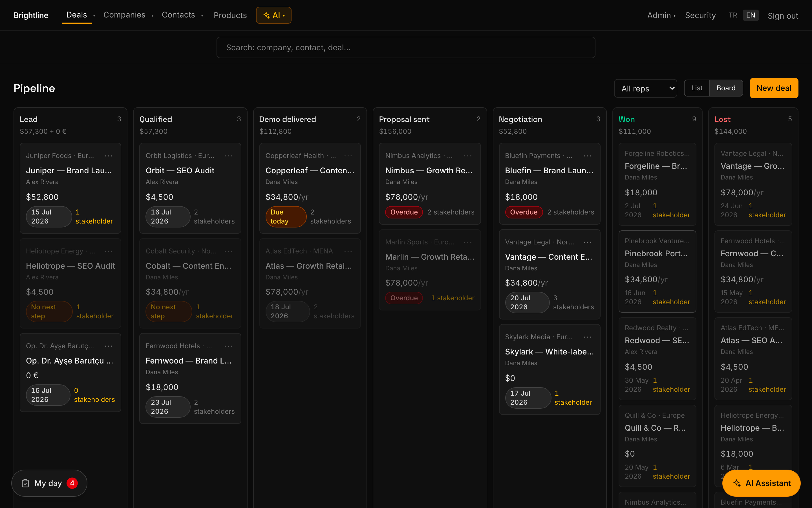Open the three-dot menu on Atlas EdTech MENA card

click(x=348, y=251)
